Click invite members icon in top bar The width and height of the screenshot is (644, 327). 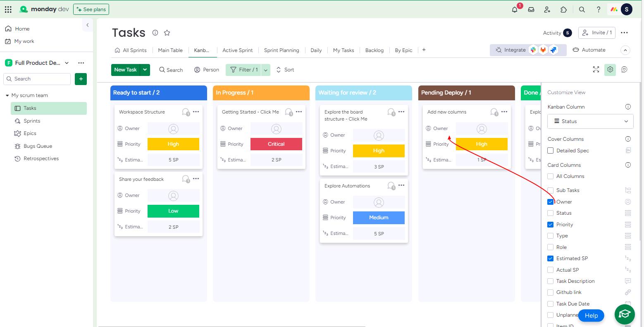click(547, 9)
